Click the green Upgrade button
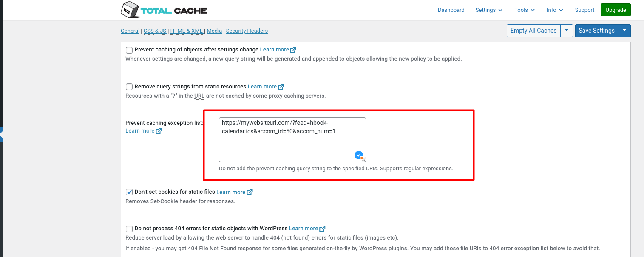Viewport: 644px width, 257px height. [616, 9]
